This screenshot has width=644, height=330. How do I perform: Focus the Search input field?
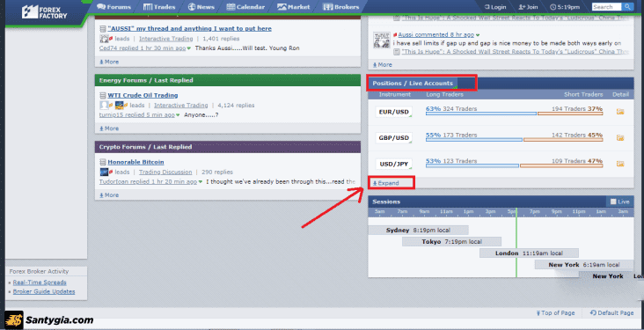(607, 7)
